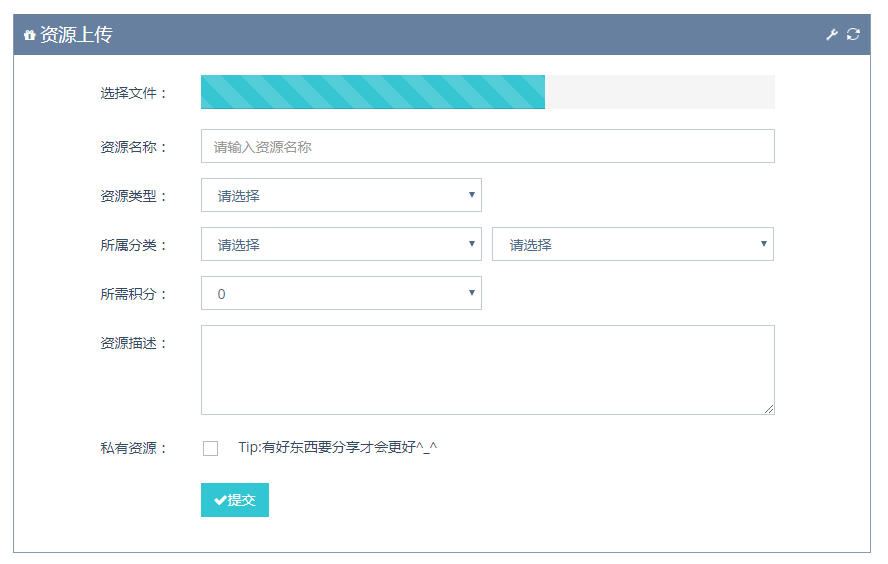This screenshot has height=564, width=888.
Task: Open the 所需积分 dropdown showing 0
Action: (x=341, y=293)
